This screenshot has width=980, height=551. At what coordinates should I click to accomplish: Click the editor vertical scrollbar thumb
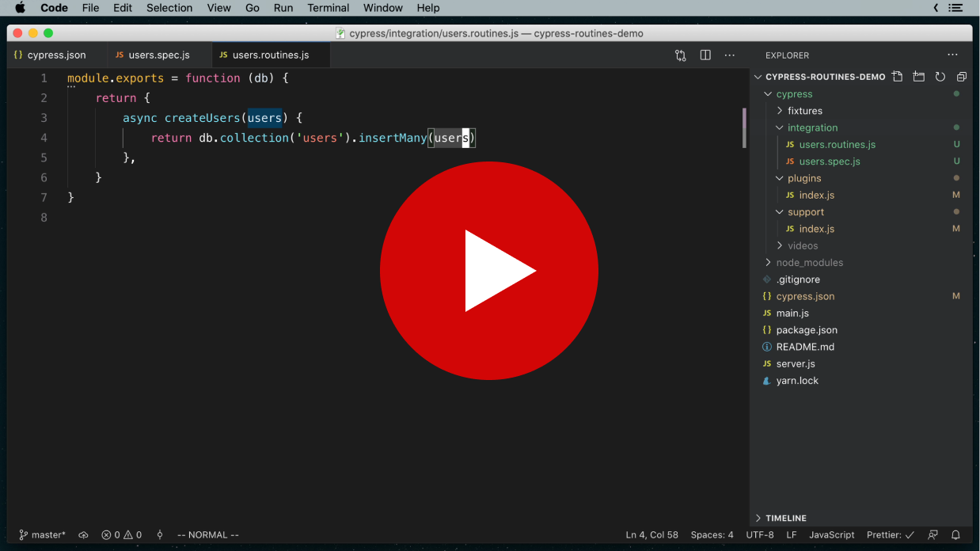coord(744,127)
